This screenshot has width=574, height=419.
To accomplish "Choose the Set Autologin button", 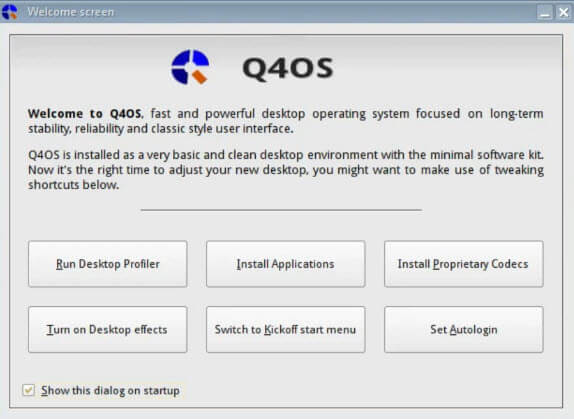I will [x=463, y=329].
